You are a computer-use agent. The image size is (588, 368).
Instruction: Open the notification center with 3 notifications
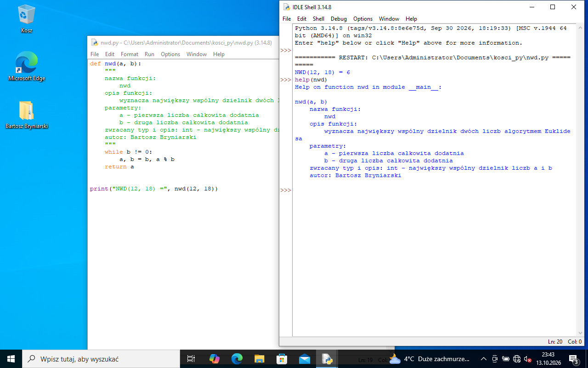[x=574, y=359]
